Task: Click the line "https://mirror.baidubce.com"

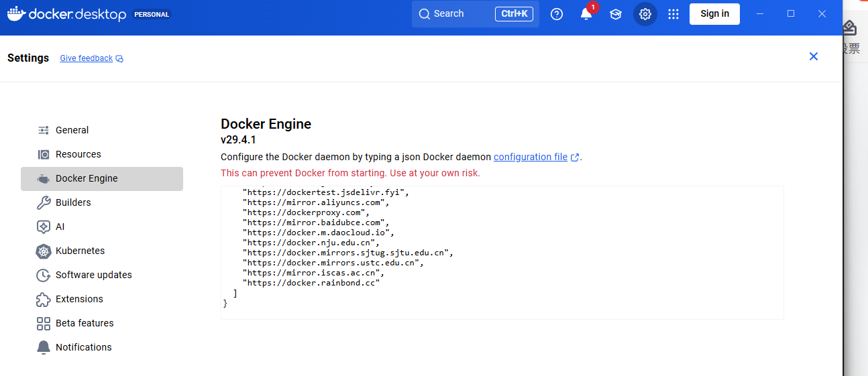Action: pos(315,223)
